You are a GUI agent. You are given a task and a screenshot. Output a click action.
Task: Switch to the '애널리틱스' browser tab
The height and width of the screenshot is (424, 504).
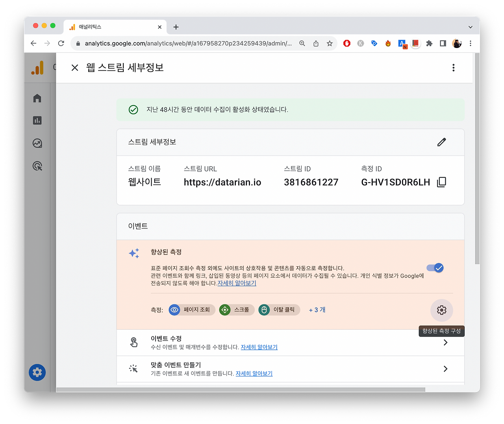115,27
